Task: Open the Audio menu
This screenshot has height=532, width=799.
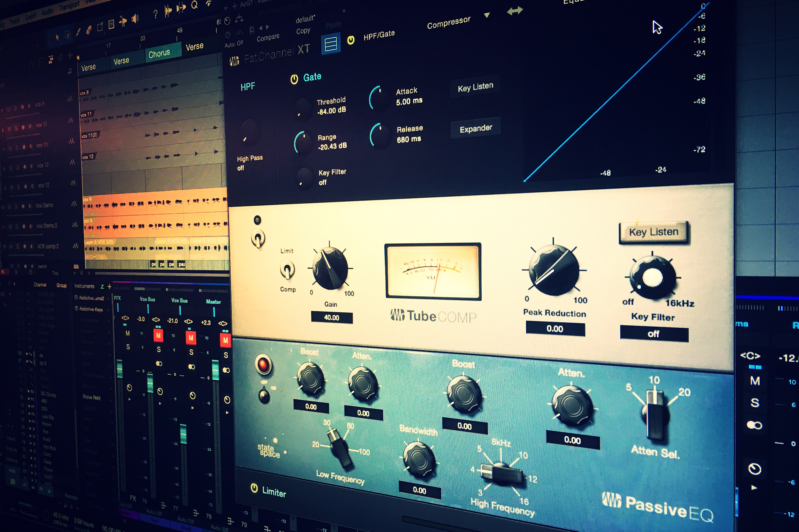Action: (x=48, y=12)
